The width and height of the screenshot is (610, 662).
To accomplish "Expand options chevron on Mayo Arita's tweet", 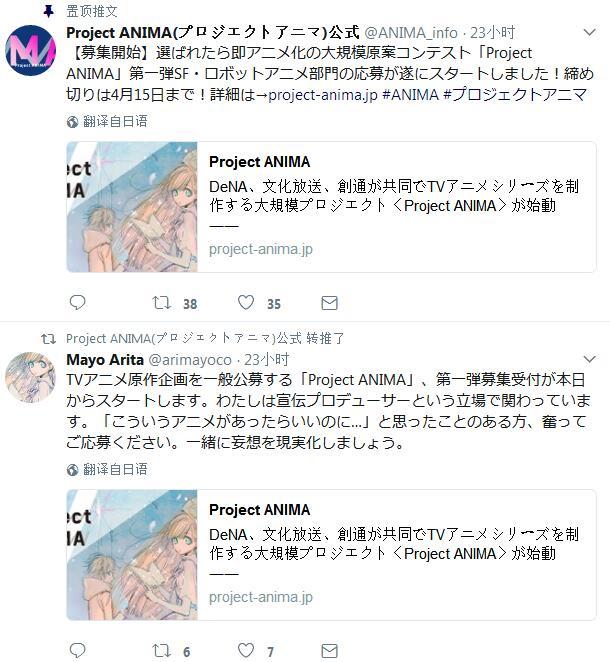I will coord(589,359).
